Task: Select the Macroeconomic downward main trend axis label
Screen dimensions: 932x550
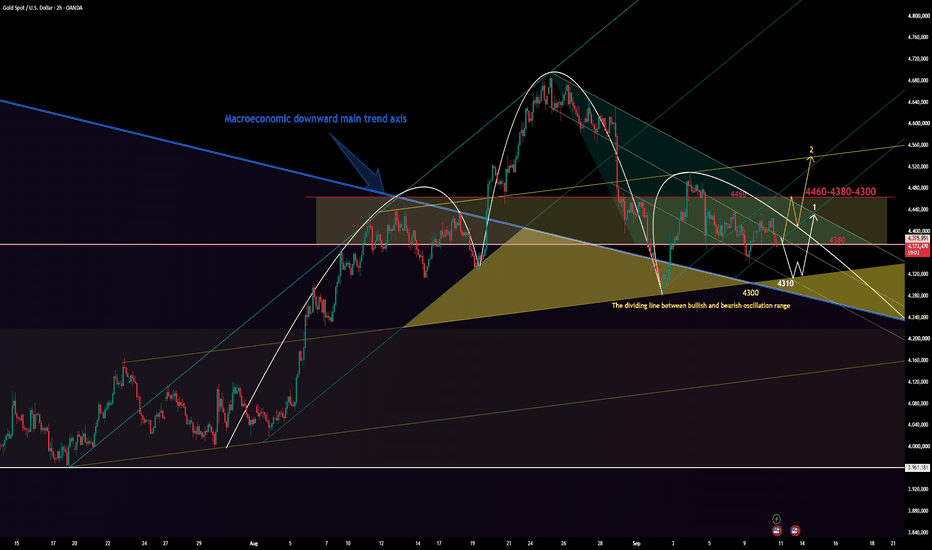Action: (316, 119)
